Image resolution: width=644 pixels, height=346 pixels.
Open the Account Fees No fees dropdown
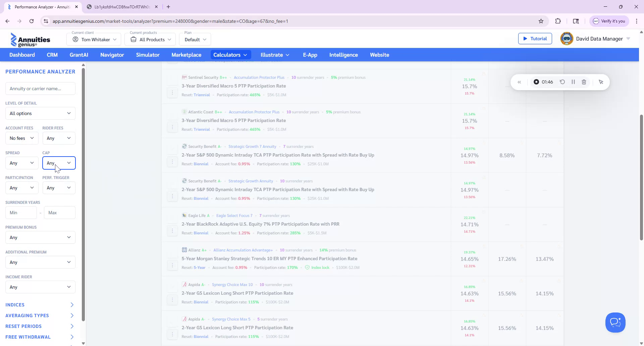click(x=21, y=138)
